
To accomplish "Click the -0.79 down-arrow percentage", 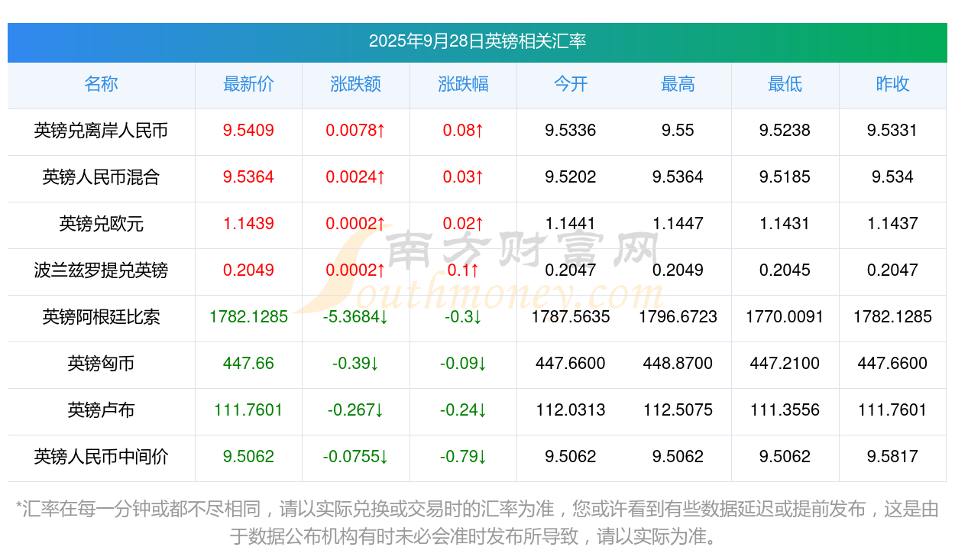I will (463, 457).
